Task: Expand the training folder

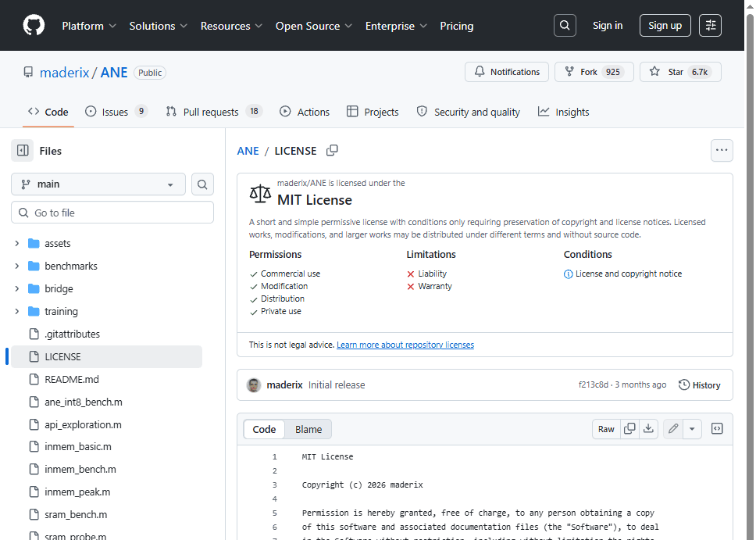Action: pos(17,311)
